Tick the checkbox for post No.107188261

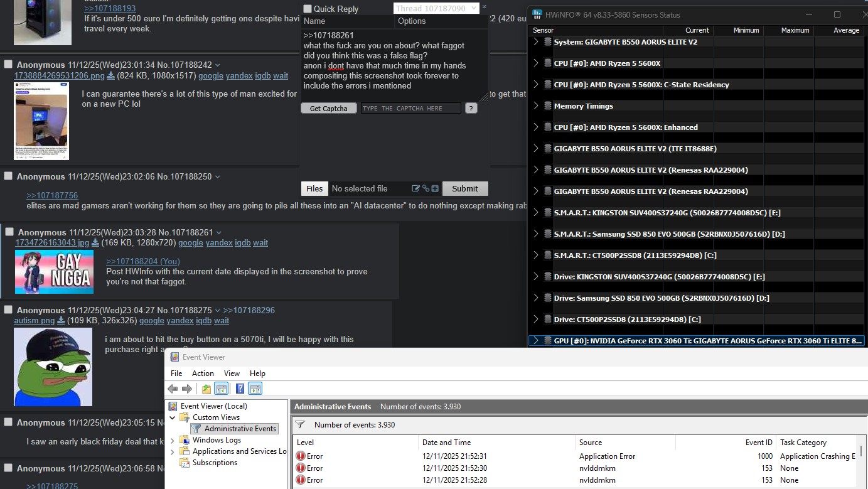(9, 232)
